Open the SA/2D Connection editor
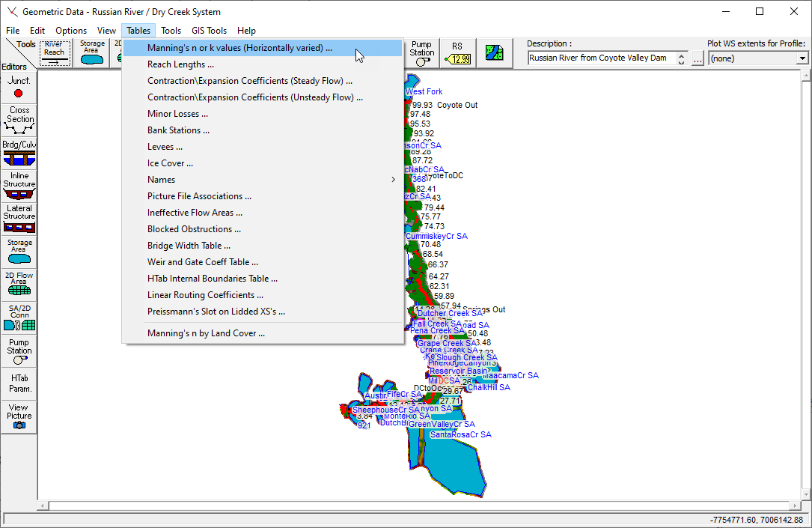Viewport: 812px width, 528px height. coord(19,317)
